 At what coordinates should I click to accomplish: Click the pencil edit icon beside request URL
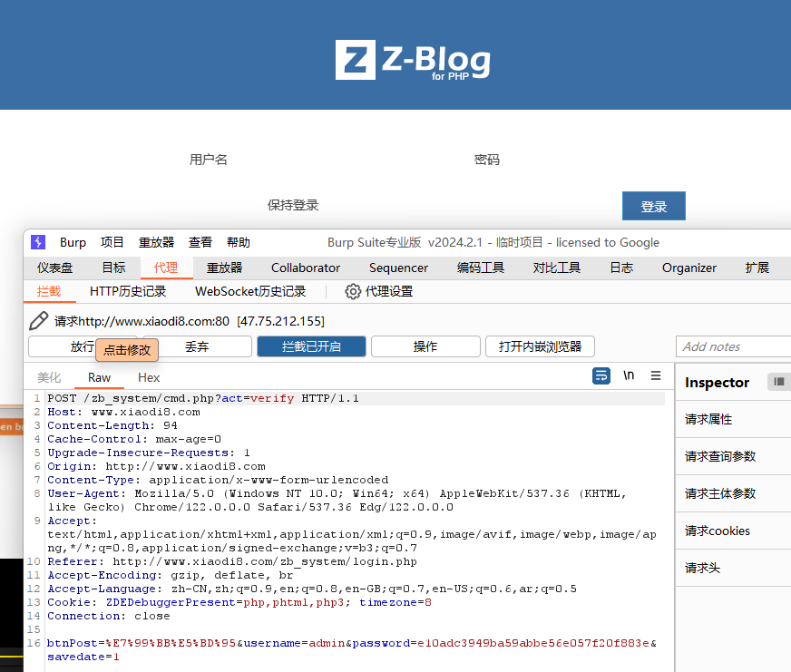tap(38, 321)
